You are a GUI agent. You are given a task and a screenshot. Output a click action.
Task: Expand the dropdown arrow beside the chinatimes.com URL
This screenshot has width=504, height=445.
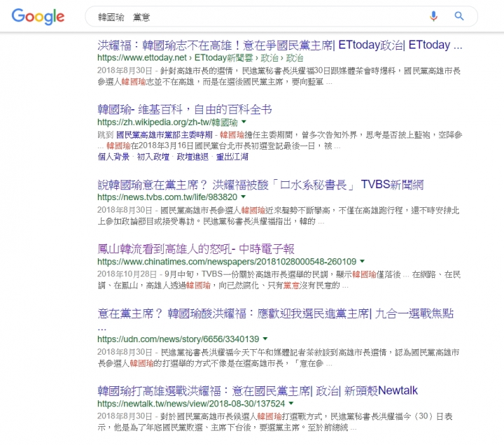[x=363, y=261]
